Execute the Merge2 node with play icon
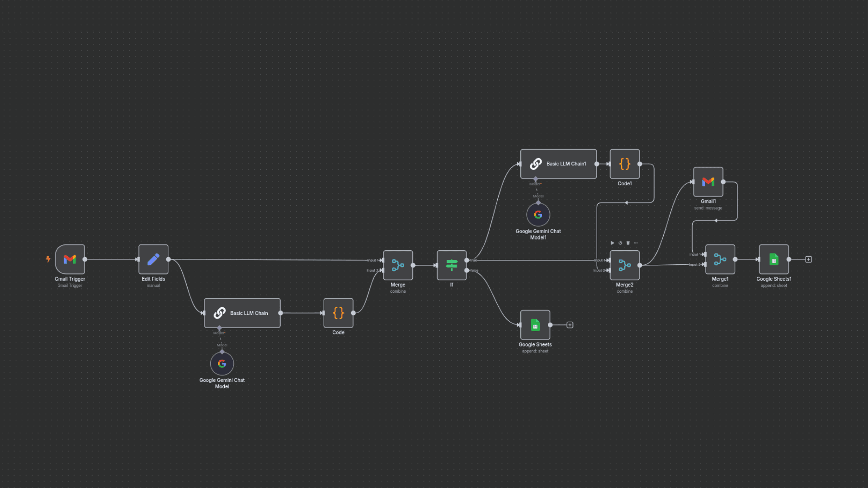The image size is (868, 488). click(x=613, y=243)
